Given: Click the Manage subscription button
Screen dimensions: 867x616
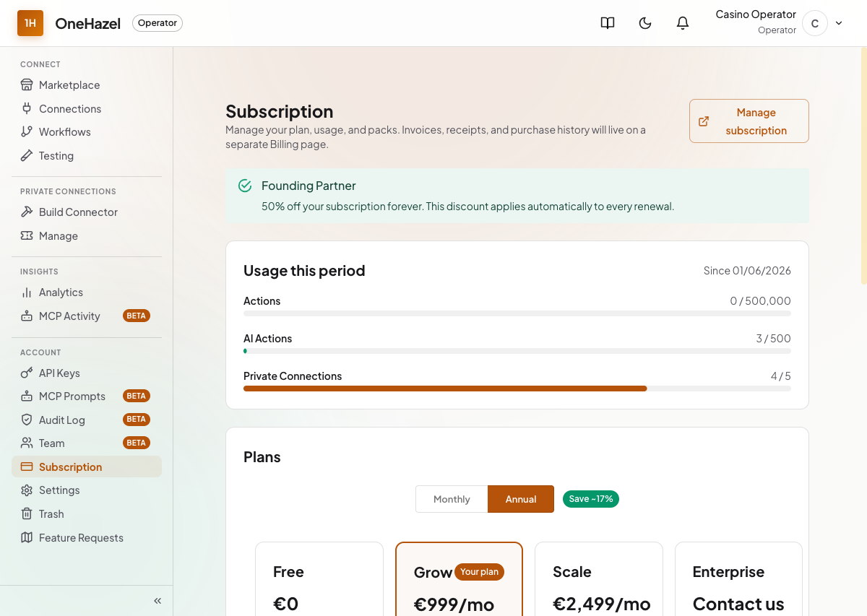Looking at the screenshot, I should pos(749,121).
